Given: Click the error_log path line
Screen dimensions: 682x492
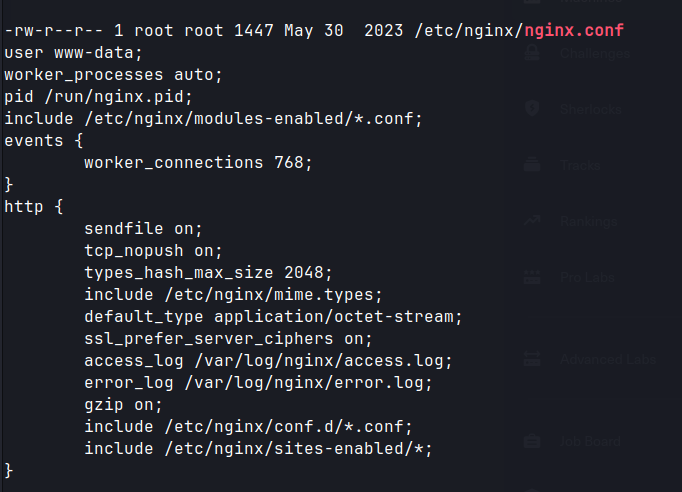Looking at the screenshot, I should tap(258, 383).
